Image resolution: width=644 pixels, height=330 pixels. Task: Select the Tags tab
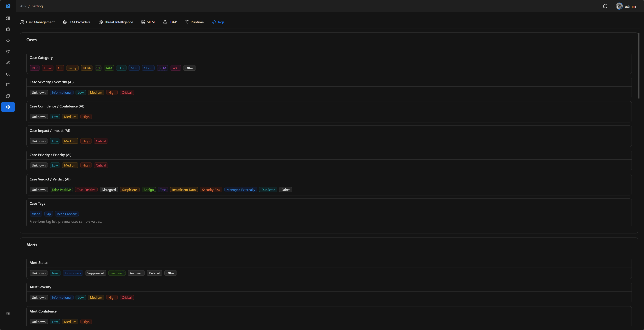[x=218, y=22]
